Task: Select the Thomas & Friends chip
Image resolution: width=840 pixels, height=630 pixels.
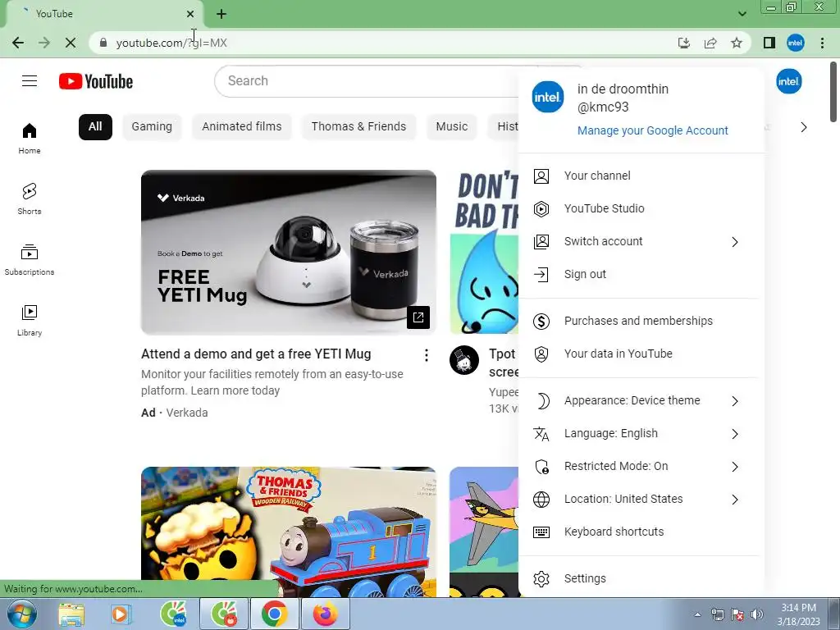Action: [359, 127]
